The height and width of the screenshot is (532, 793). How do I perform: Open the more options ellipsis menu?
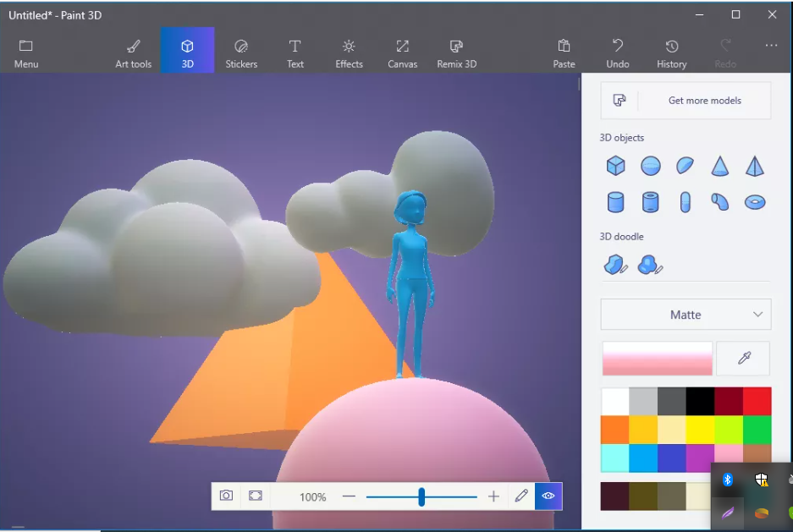pos(771,46)
